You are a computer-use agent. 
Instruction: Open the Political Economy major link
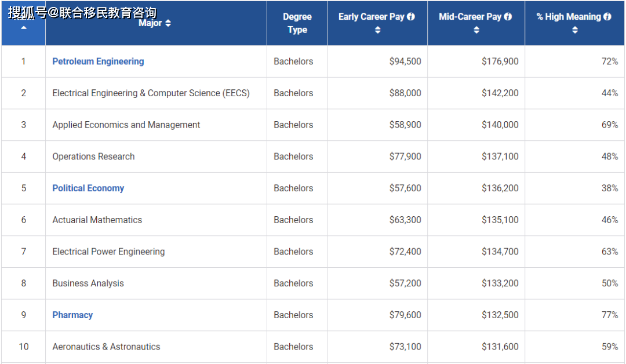pos(88,188)
